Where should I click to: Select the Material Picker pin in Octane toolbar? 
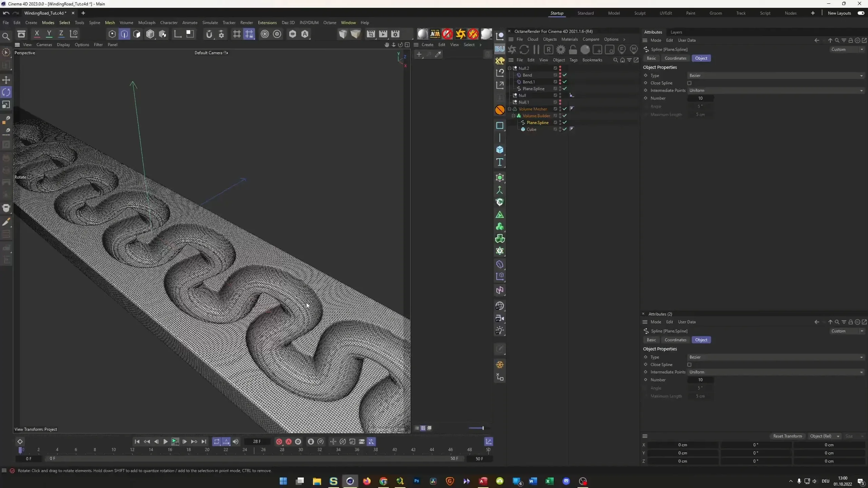[634, 49]
